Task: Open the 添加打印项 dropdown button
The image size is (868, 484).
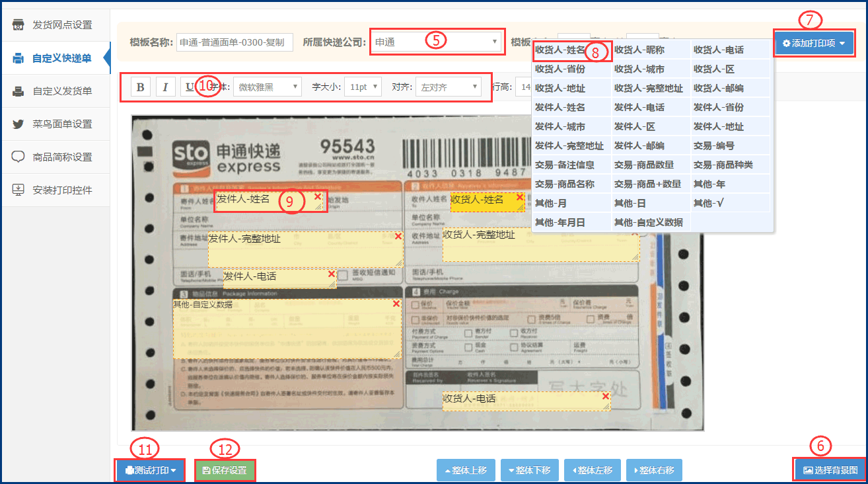Action: click(814, 44)
